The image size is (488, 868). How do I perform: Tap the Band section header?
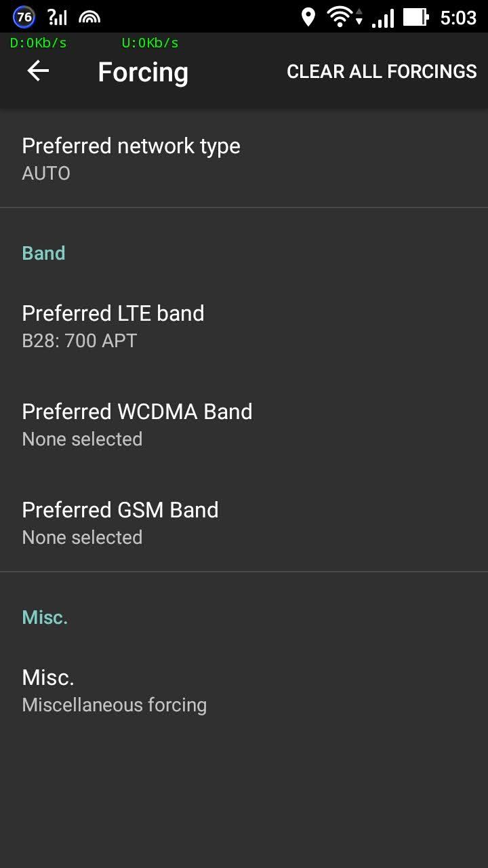point(43,253)
